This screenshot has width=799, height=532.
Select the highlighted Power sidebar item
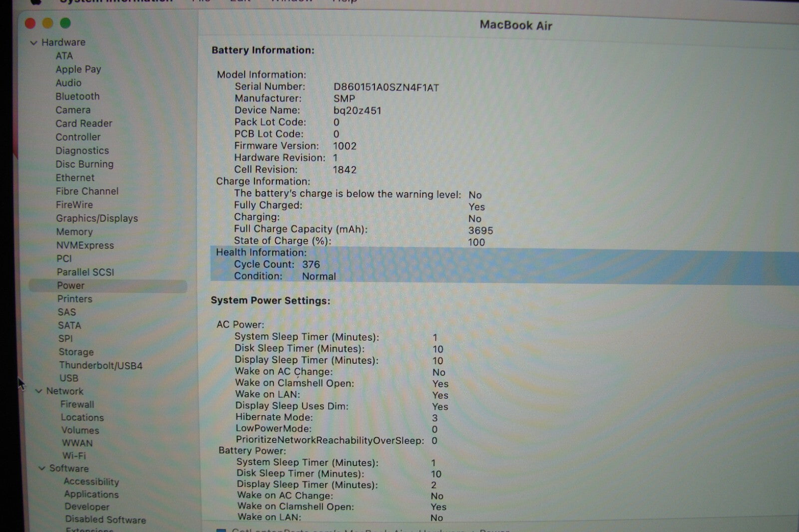tap(70, 285)
